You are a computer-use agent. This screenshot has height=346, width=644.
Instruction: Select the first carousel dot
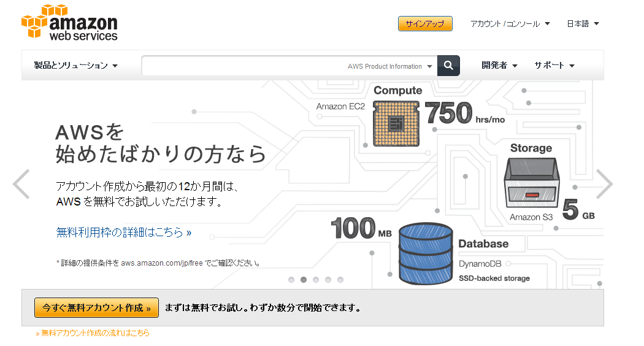pyautogui.click(x=291, y=280)
